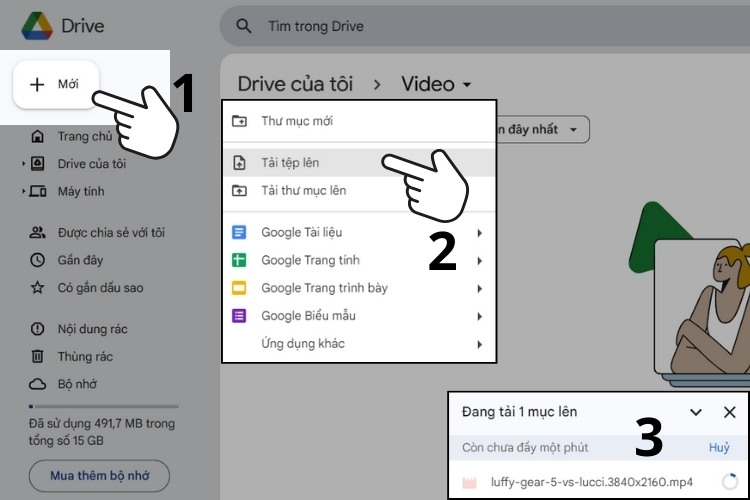Click 'Còn chưa đầy một phút' status text
The image size is (750, 500).
click(x=525, y=447)
